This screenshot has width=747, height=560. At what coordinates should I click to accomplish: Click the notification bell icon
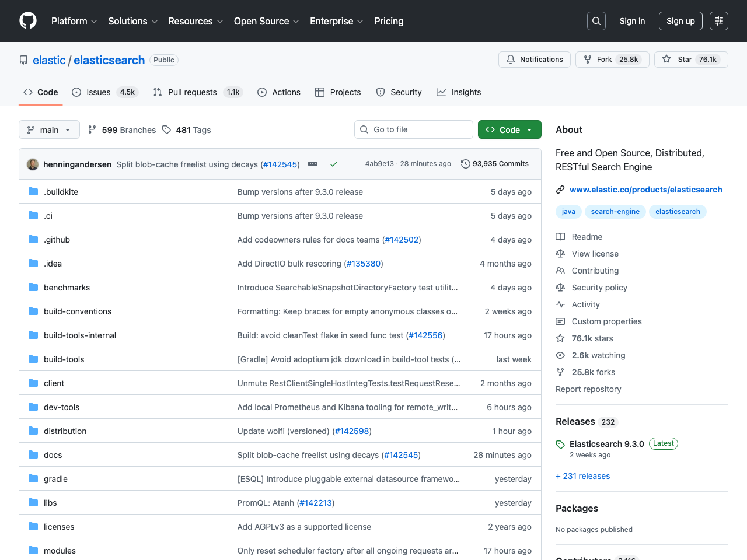click(510, 59)
